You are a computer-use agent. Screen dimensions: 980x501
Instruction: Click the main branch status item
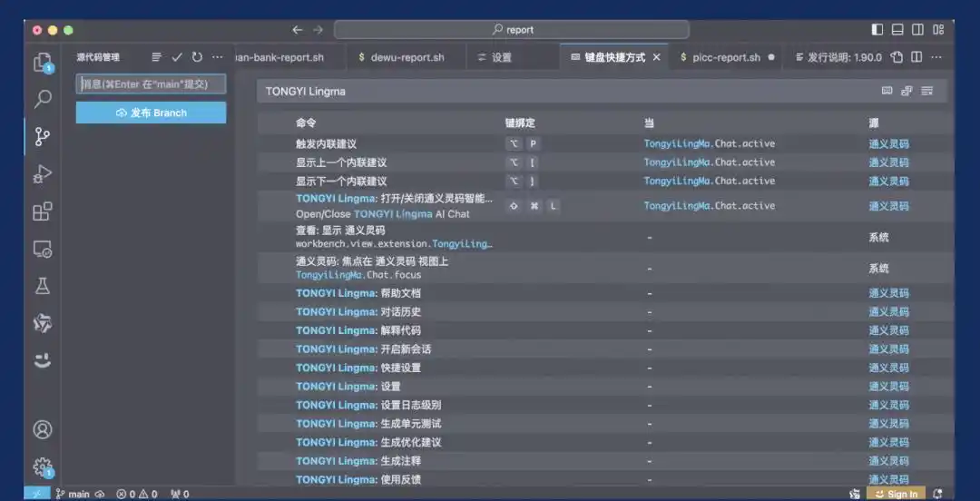(73, 494)
